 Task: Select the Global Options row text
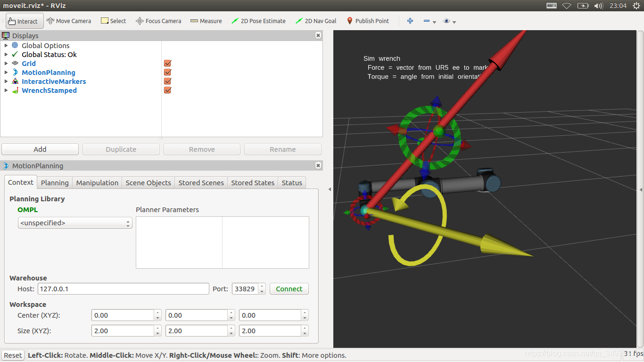pos(45,45)
